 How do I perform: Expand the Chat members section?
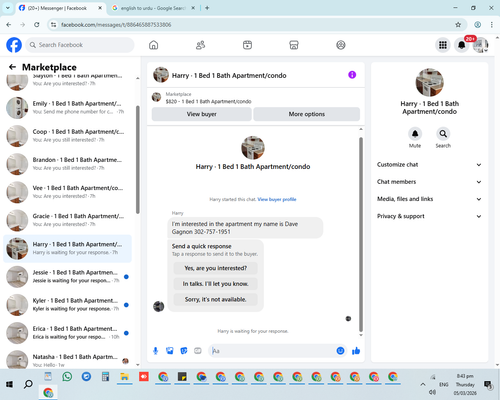click(x=429, y=182)
